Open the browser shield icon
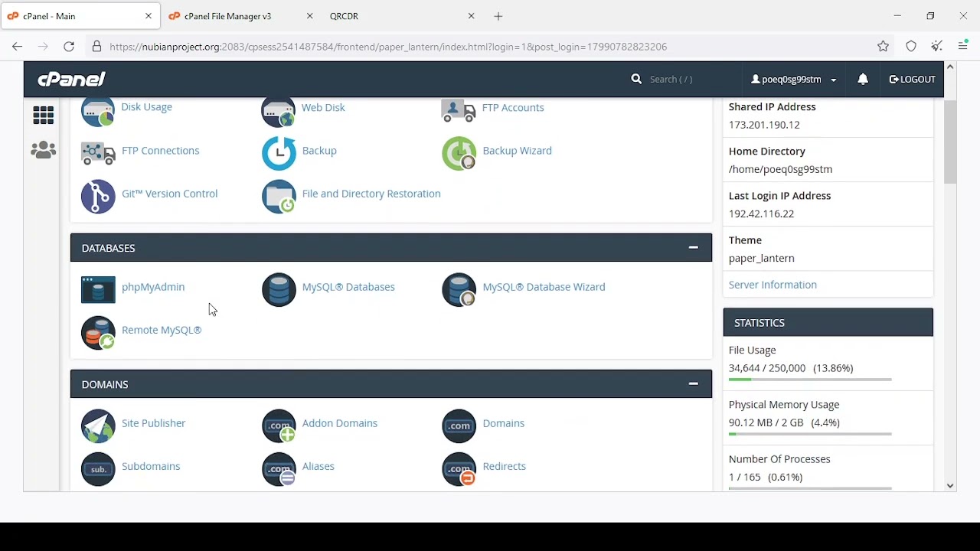This screenshot has height=551, width=980. click(x=911, y=47)
